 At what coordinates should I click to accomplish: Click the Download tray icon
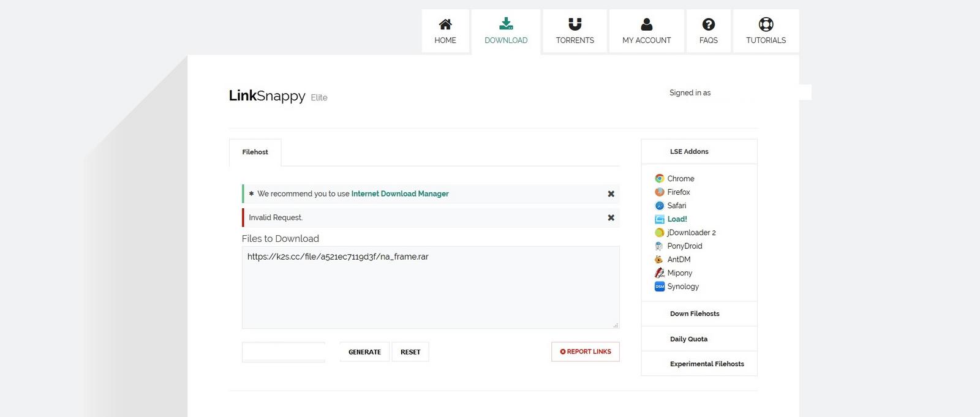tap(506, 24)
